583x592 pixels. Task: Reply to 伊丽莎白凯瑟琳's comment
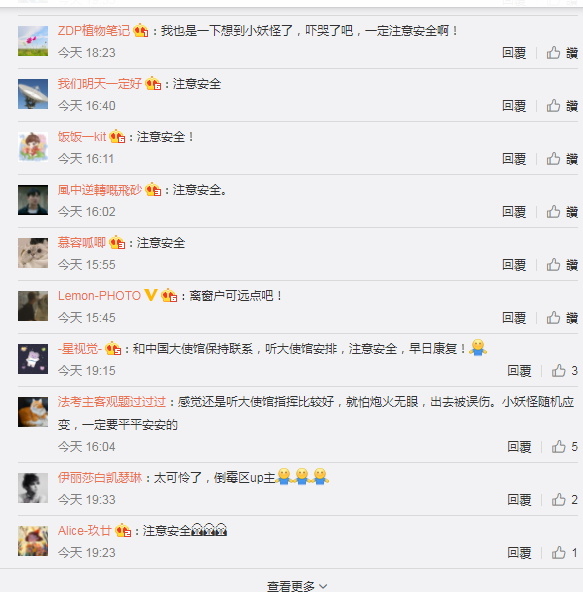coord(519,500)
